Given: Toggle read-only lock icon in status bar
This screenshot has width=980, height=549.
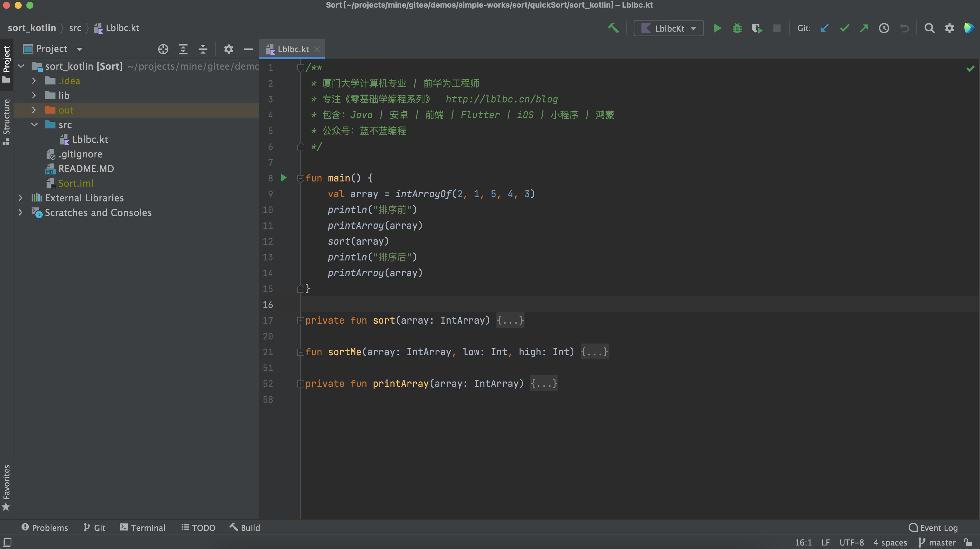Looking at the screenshot, I should point(968,542).
